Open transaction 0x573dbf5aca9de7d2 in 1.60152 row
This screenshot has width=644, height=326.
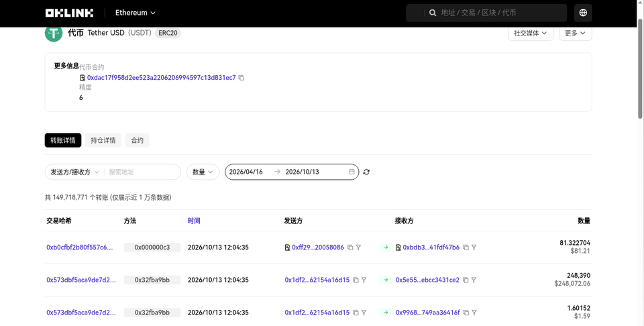[x=81, y=313]
